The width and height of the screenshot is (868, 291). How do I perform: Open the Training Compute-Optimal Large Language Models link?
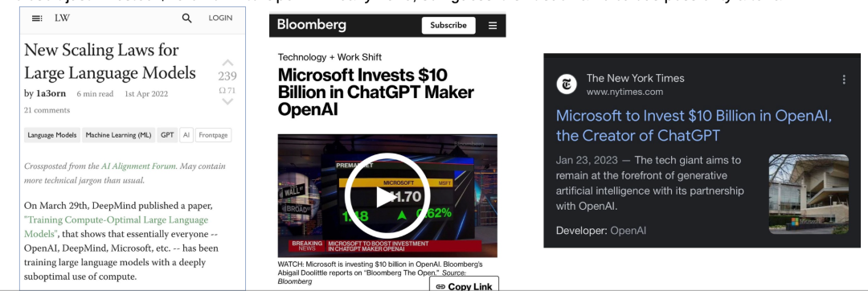tap(116, 227)
